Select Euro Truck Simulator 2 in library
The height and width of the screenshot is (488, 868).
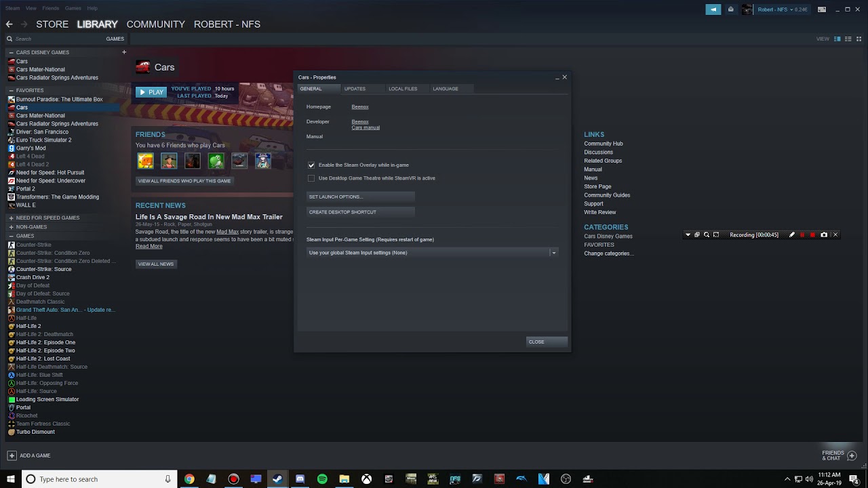pyautogui.click(x=43, y=140)
